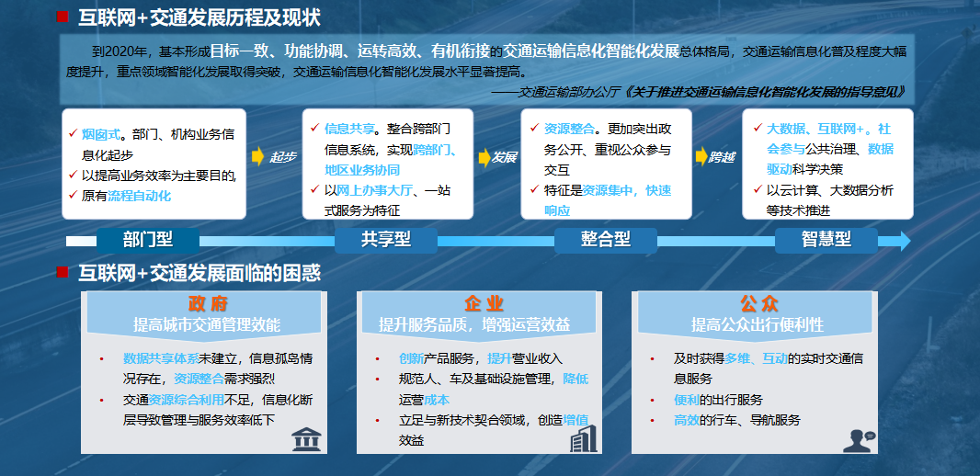The height and width of the screenshot is (476, 980).
Task: Click the highlighted text 大数据、互联网+
Action: pos(815,130)
